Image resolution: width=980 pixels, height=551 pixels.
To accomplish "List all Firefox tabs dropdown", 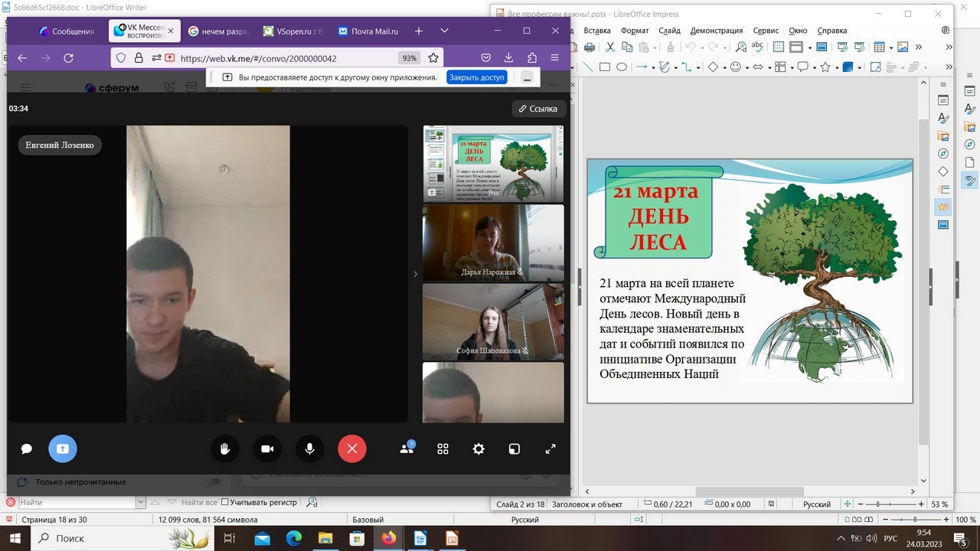I will (x=444, y=31).
